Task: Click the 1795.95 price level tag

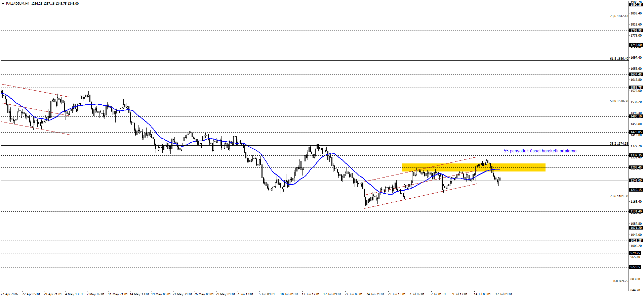Action: [636, 31]
